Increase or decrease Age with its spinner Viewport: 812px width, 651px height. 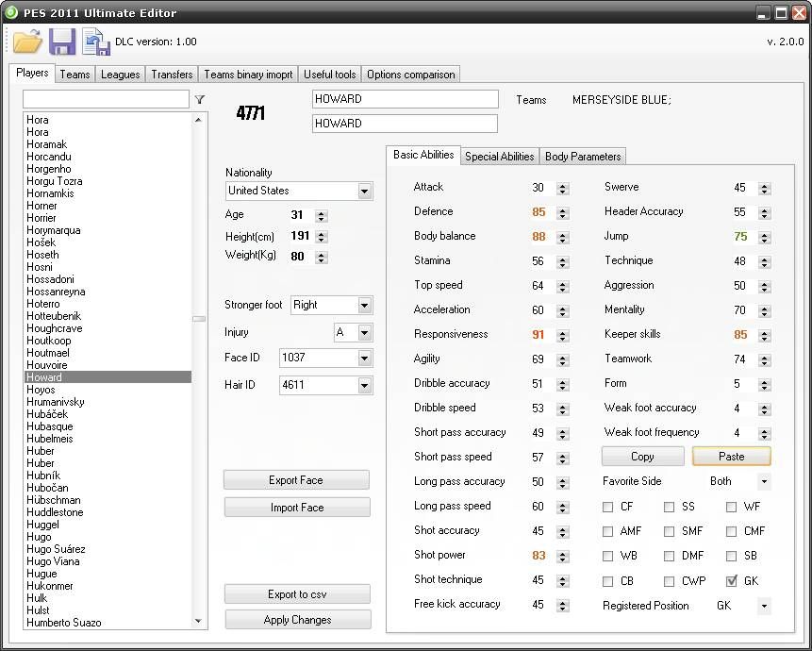(x=321, y=216)
